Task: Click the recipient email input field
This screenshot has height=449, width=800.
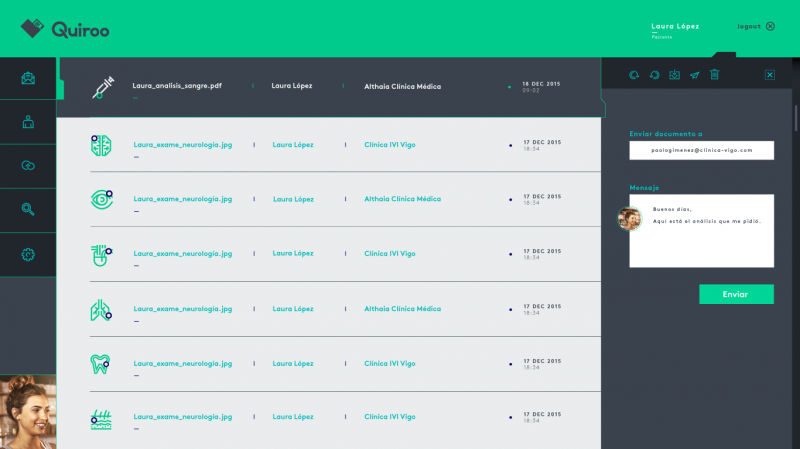Action: pyautogui.click(x=701, y=150)
